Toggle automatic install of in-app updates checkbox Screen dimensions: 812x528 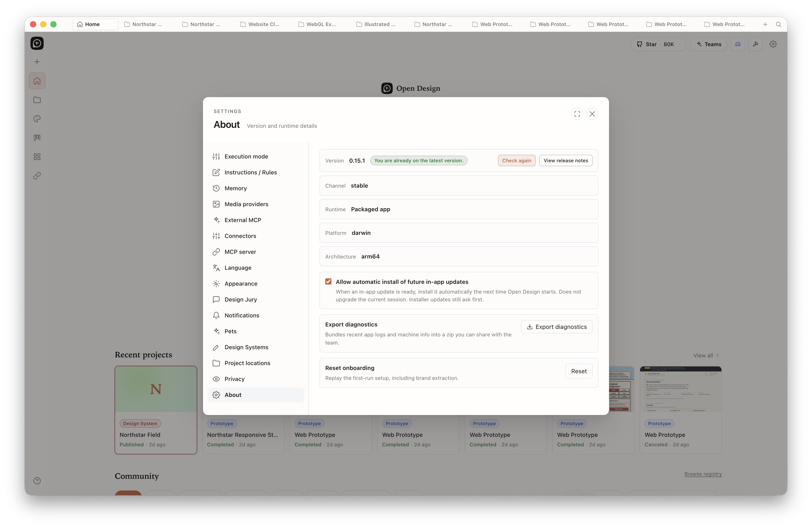[x=328, y=282]
